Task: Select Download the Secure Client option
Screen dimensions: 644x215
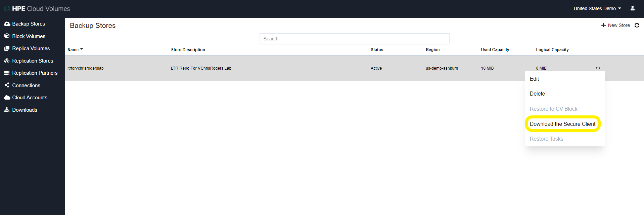Action: 562,124
